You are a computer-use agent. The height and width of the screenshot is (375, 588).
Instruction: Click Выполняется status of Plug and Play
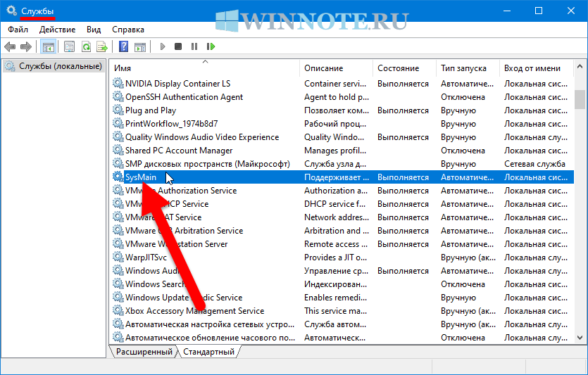click(x=403, y=110)
